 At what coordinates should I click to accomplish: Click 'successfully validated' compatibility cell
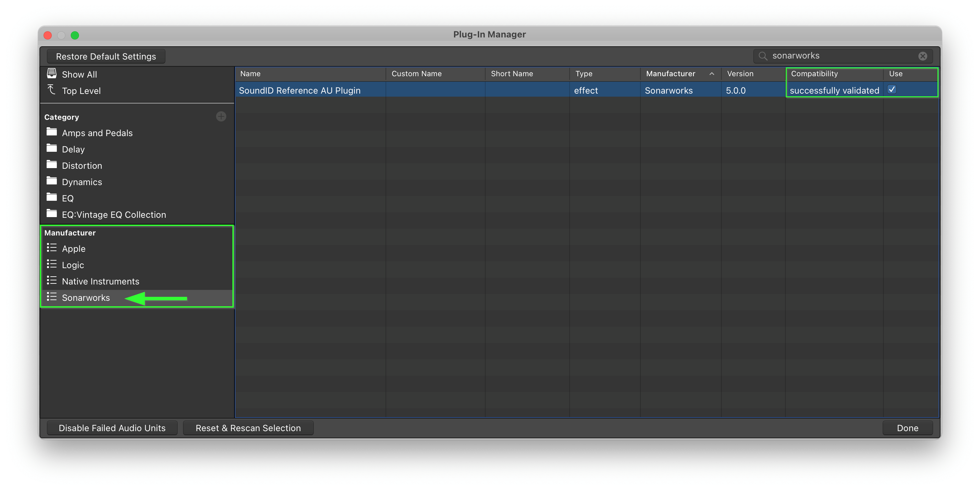834,90
